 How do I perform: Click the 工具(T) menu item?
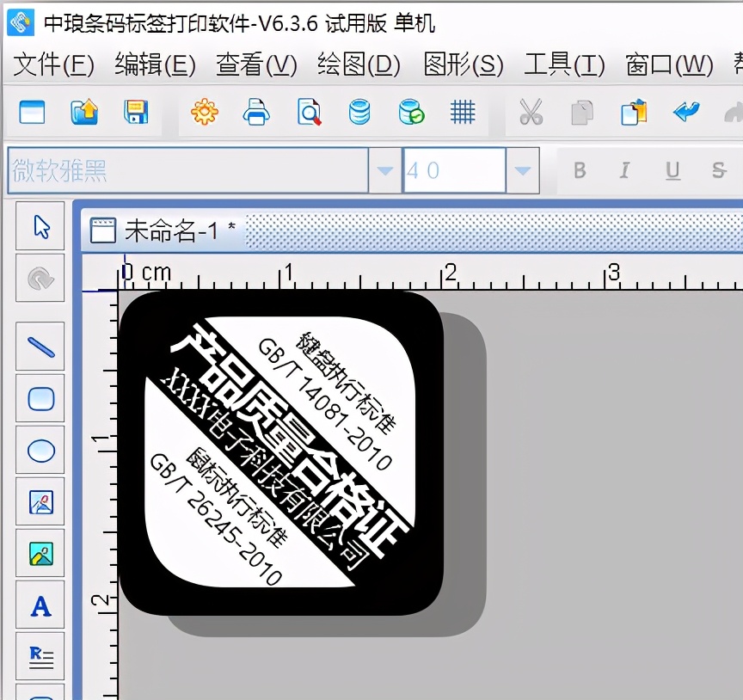563,64
